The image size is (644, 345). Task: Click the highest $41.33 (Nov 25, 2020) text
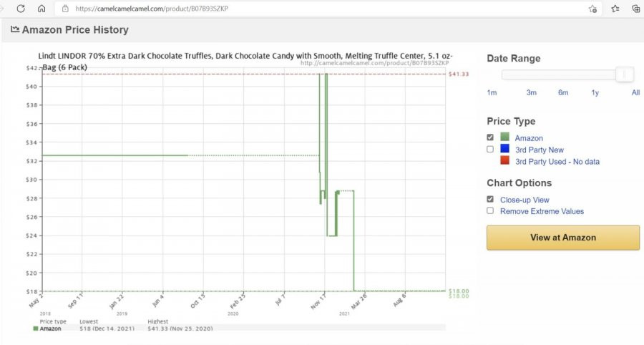click(180, 329)
